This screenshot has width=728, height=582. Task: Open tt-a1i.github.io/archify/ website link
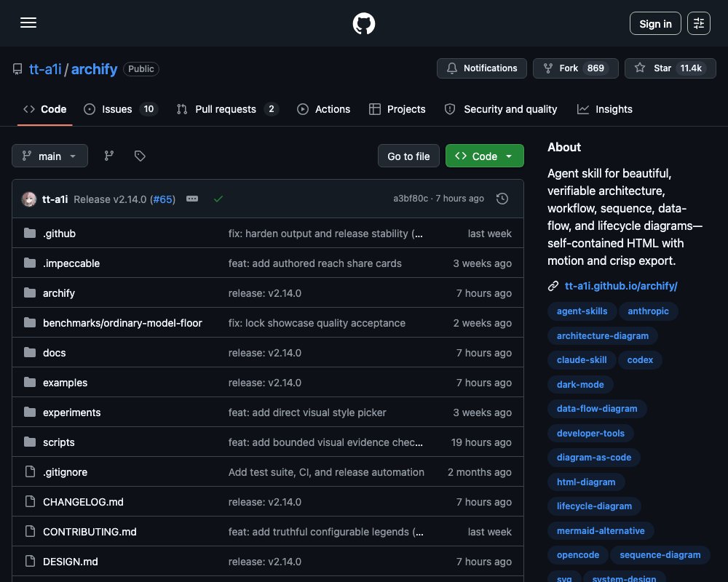pos(621,286)
